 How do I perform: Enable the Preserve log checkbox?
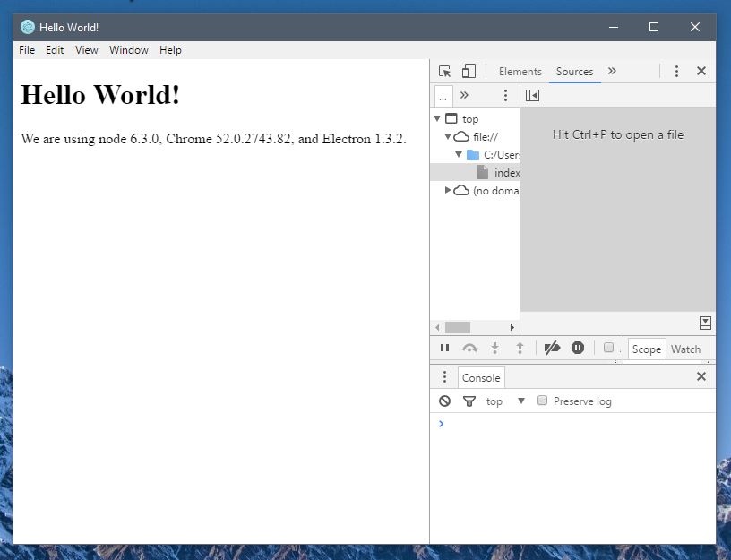542,401
